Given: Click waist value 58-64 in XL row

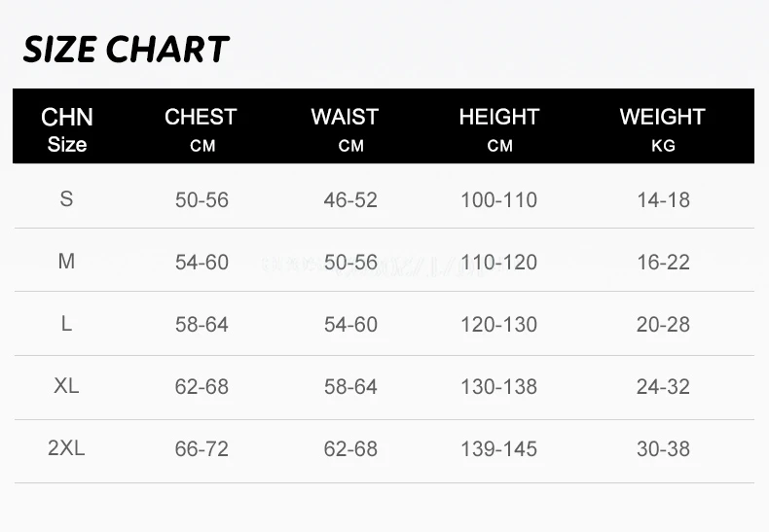Looking at the screenshot, I should tap(350, 386).
